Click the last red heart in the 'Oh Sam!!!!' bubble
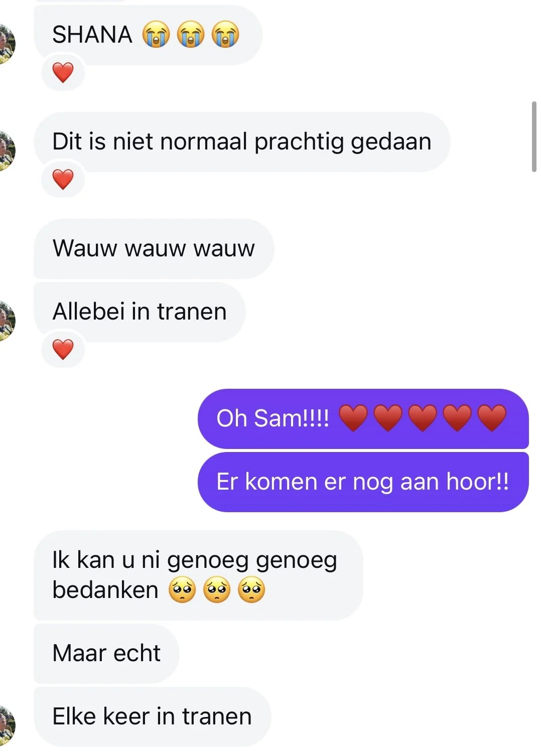Screen dimensions: 541x756 click(x=492, y=418)
